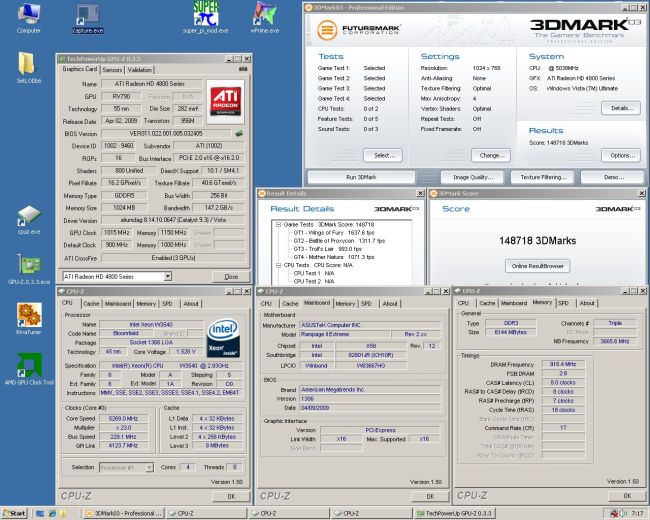Image resolution: width=650 pixels, height=520 pixels.
Task: Open SPD tab in CPU-Z Mainboard window
Action: [x=366, y=304]
